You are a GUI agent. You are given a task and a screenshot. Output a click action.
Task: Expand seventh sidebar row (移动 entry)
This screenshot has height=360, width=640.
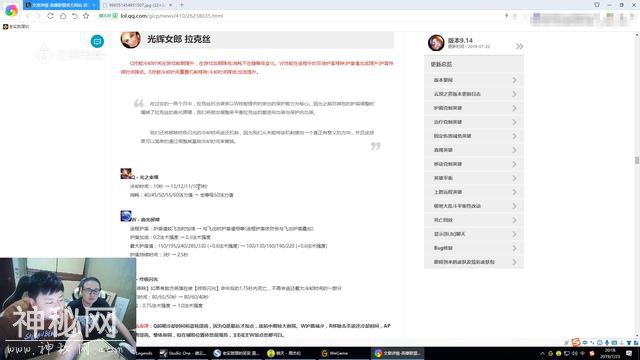(x=474, y=164)
